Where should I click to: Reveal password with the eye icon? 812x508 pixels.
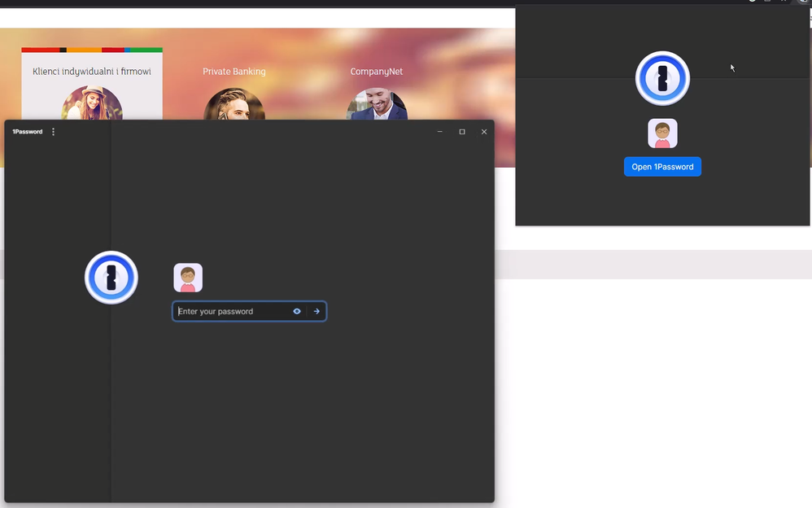pos(297,312)
